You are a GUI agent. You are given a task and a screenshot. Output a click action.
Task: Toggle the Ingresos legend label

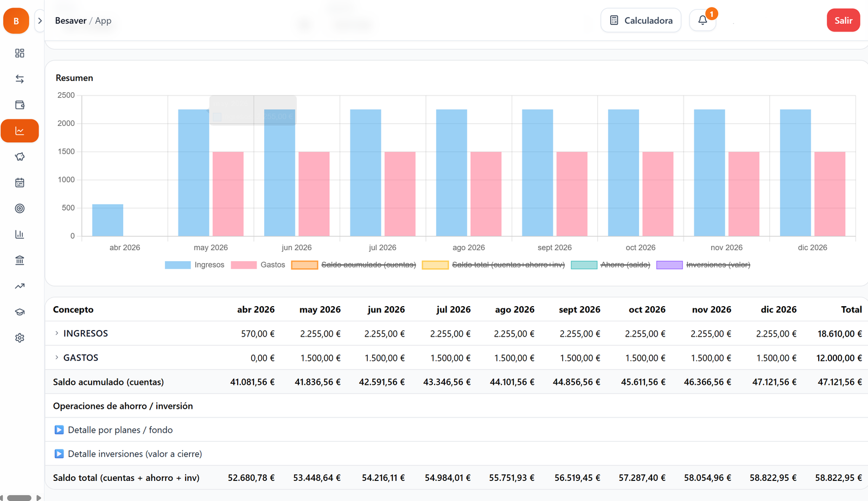pyautogui.click(x=209, y=265)
